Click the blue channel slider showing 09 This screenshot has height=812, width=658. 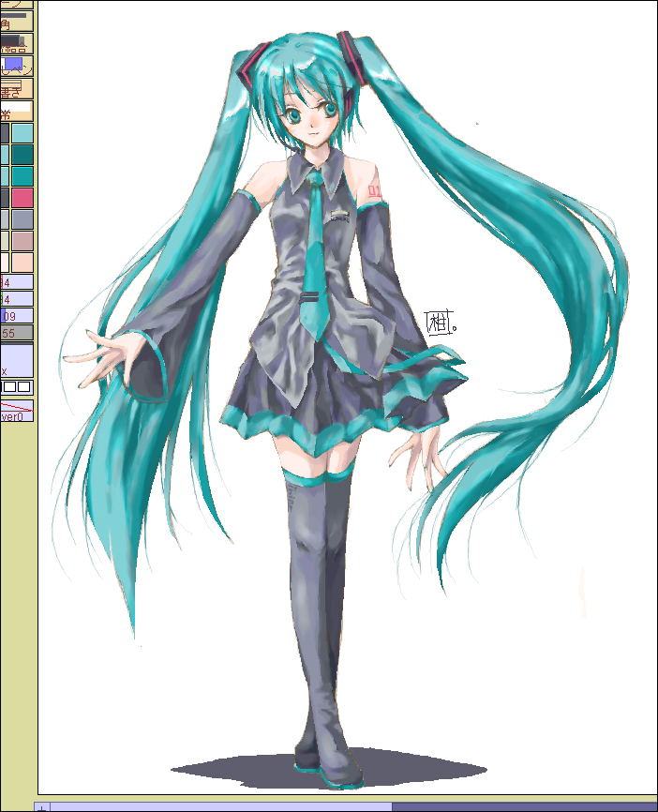(17, 316)
